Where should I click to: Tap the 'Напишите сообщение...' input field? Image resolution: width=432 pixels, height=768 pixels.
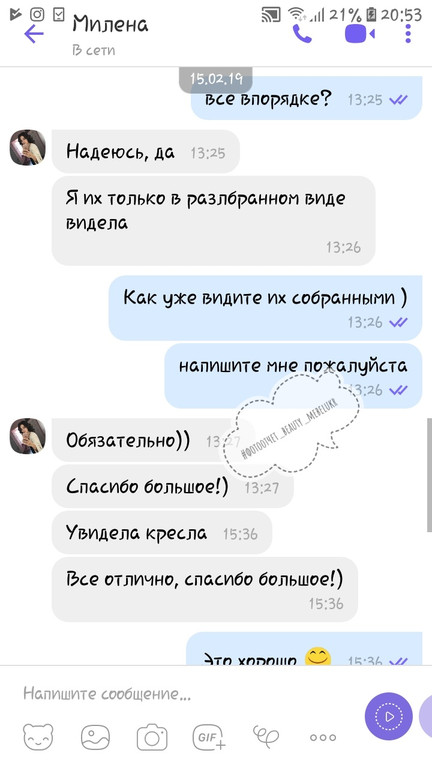186,694
